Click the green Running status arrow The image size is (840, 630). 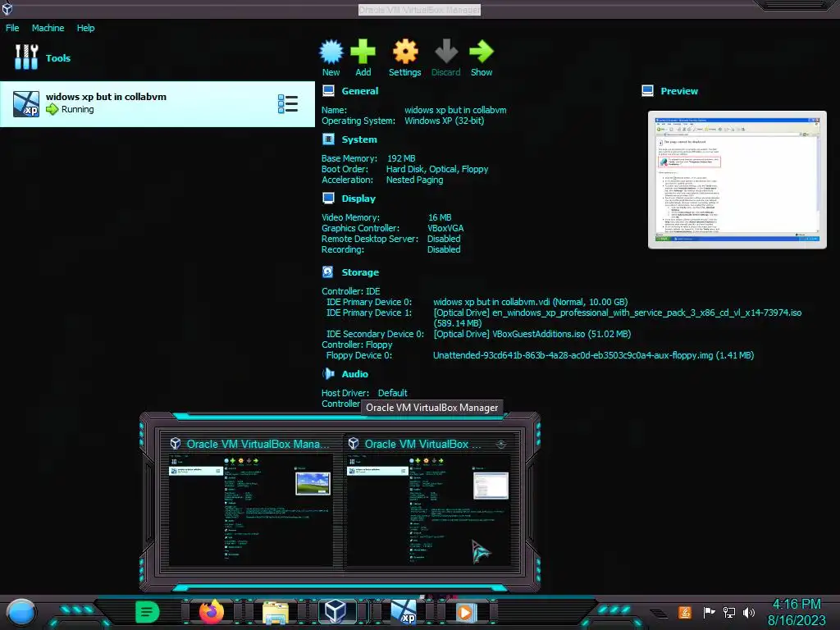tap(52, 109)
